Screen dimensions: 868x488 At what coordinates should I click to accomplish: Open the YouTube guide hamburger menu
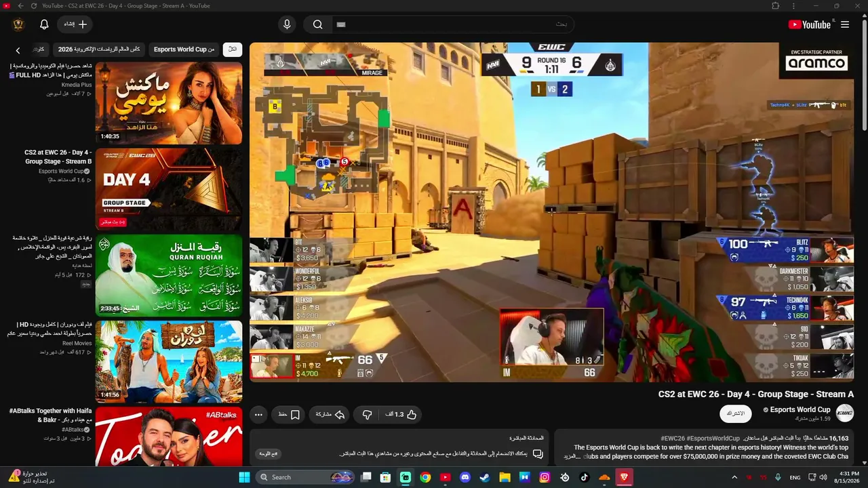[845, 24]
